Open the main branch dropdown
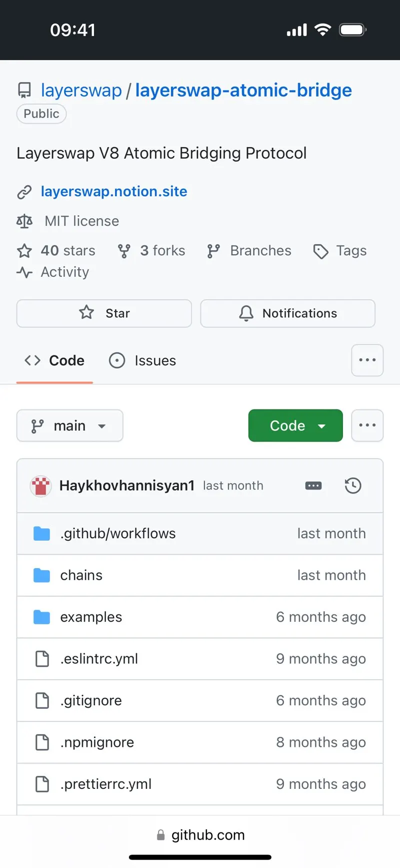This screenshot has width=400, height=868. tap(70, 425)
